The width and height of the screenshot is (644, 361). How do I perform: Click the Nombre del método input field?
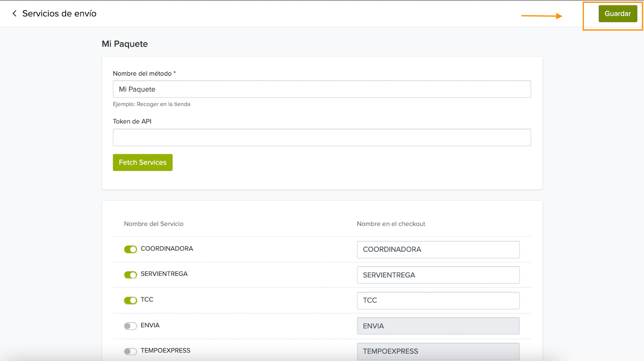coord(322,89)
